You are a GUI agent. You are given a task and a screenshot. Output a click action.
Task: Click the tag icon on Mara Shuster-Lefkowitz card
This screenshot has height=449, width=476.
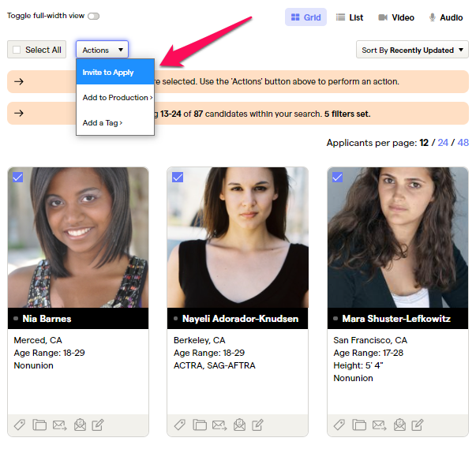(x=339, y=425)
